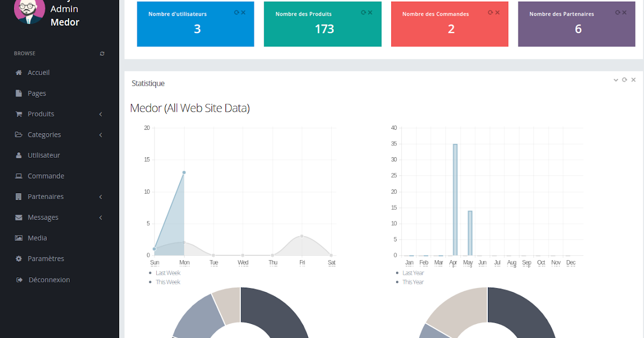
Task: Click the gear icon beside Paramètres
Action: coord(19,259)
